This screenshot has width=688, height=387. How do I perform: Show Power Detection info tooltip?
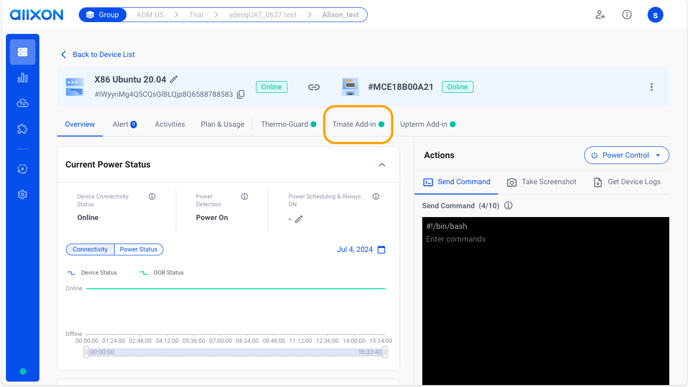click(x=244, y=197)
